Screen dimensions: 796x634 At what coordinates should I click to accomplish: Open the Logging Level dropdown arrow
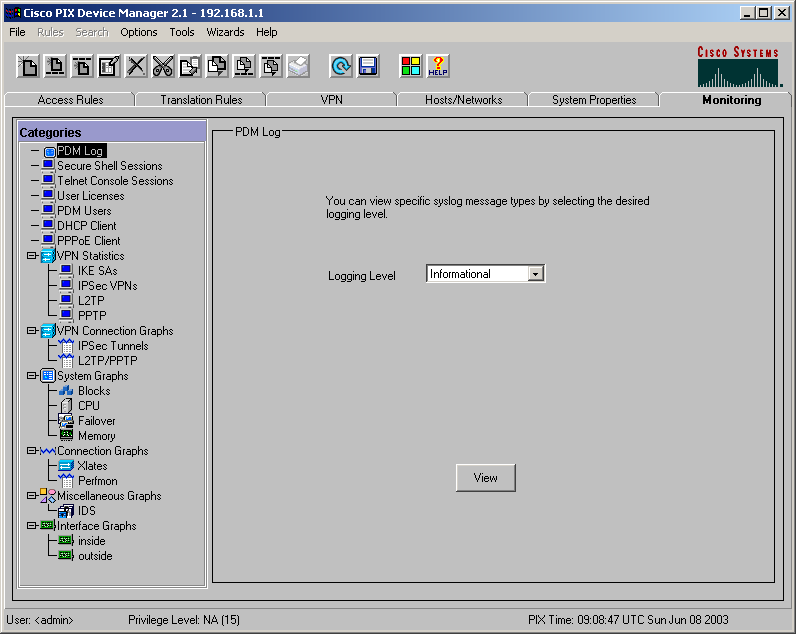pyautogui.click(x=536, y=274)
